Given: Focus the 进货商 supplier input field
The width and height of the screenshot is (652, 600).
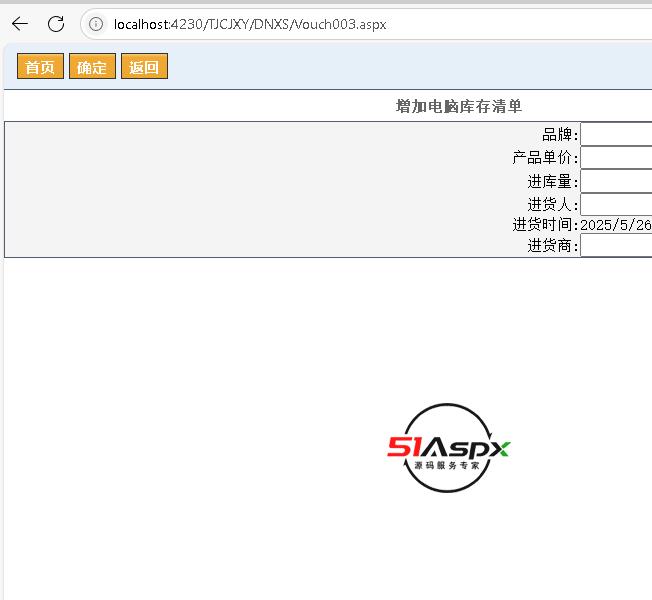Looking at the screenshot, I should pos(616,246).
